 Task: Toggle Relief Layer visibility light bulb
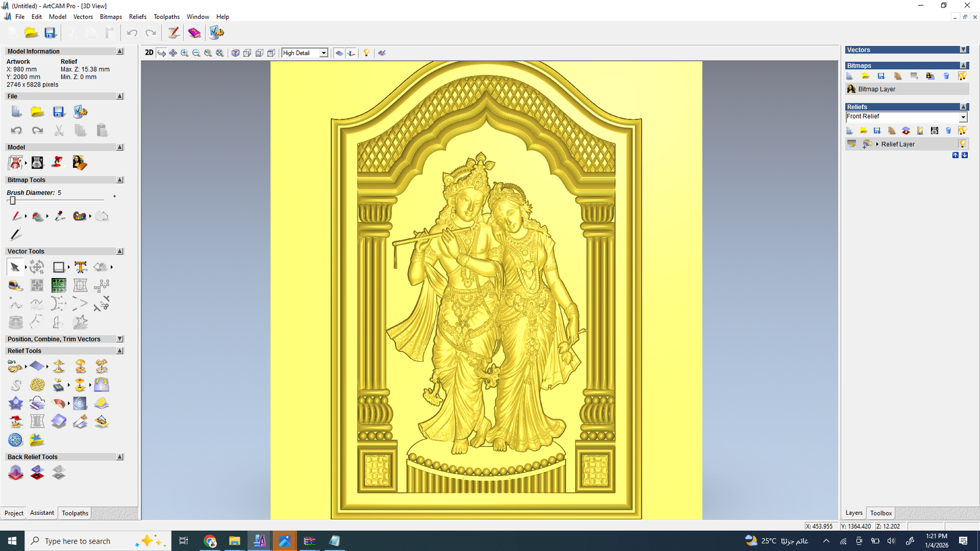962,144
